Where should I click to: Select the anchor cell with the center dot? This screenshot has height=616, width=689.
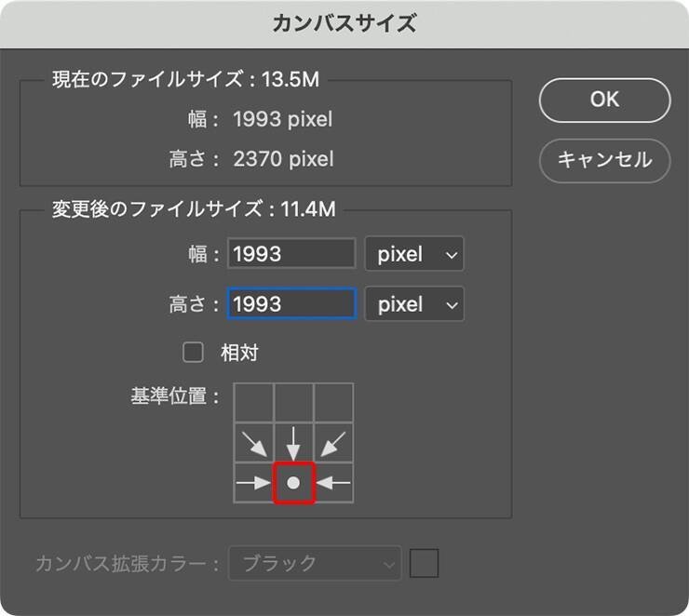click(293, 483)
